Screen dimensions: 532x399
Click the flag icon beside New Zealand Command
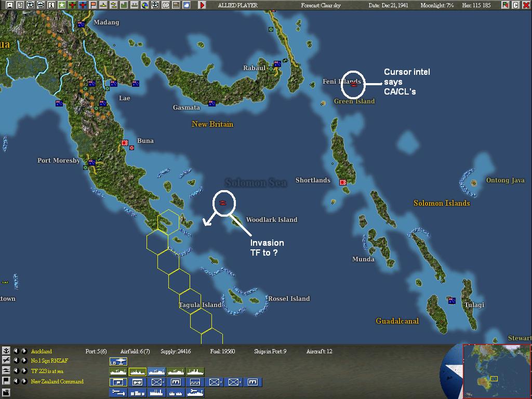pos(6,381)
